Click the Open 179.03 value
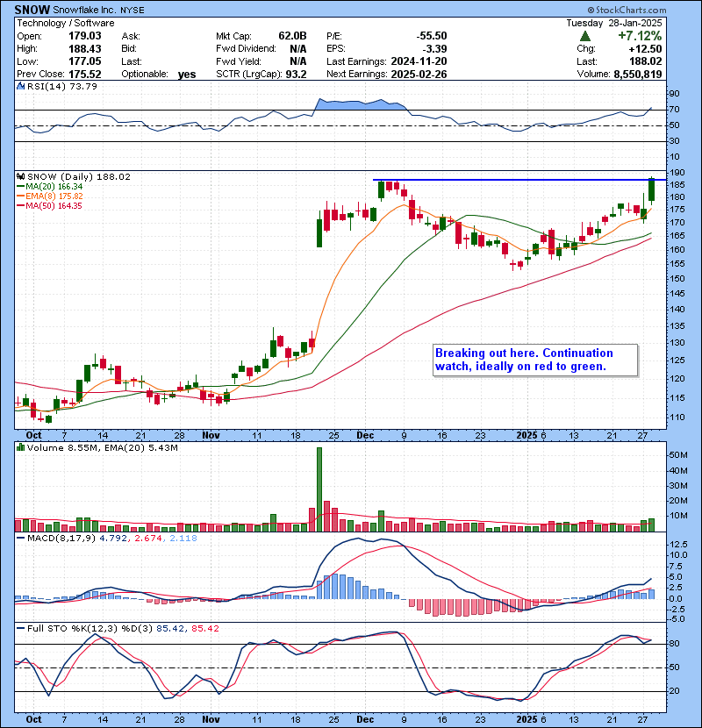702x728 pixels. click(x=84, y=36)
